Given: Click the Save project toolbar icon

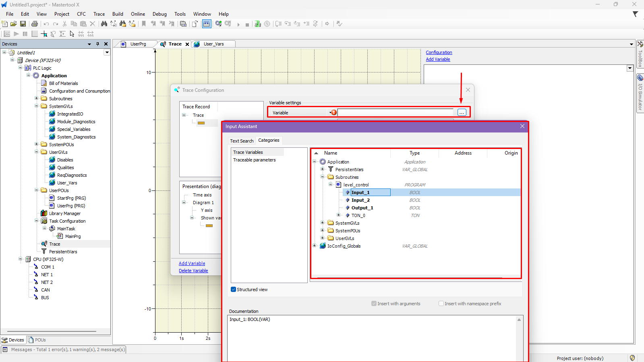Looking at the screenshot, I should (x=23, y=24).
